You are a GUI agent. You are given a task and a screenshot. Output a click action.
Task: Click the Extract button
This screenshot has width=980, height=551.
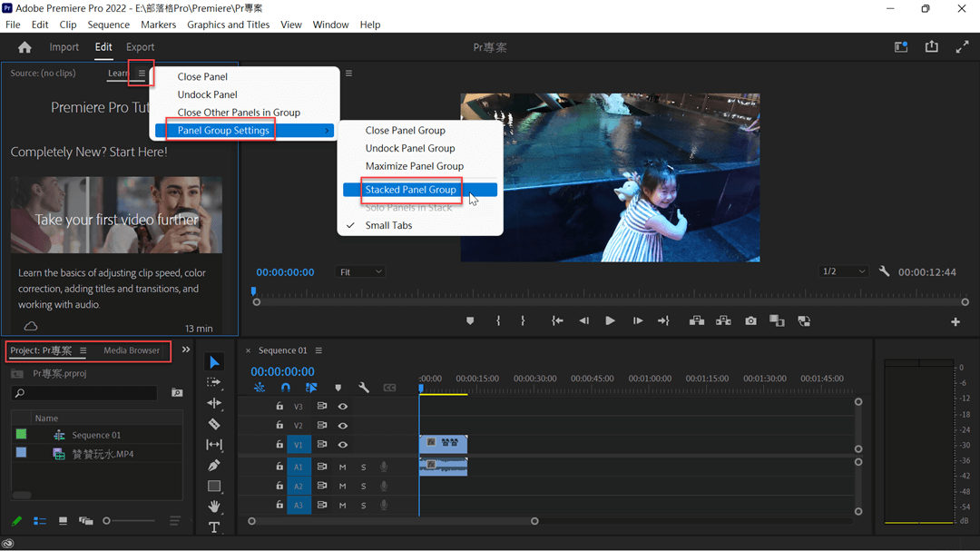[723, 320]
